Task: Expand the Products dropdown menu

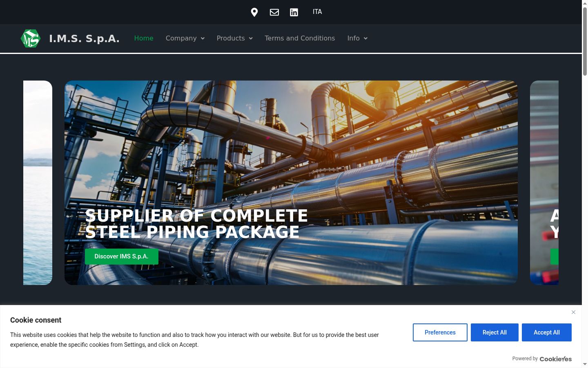Action: pyautogui.click(x=235, y=38)
